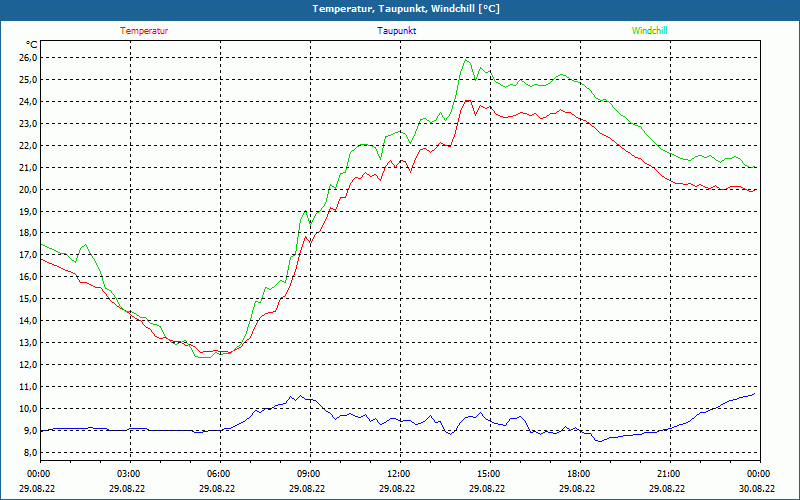This screenshot has width=800, height=500.
Task: Click the 16,0 y-axis value
Action: [x=28, y=277]
